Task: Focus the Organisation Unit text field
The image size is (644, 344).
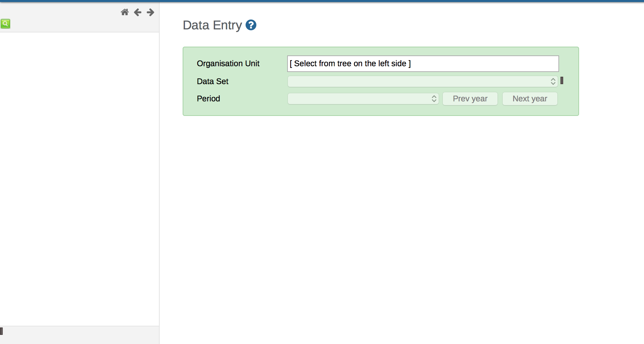Action: point(423,64)
